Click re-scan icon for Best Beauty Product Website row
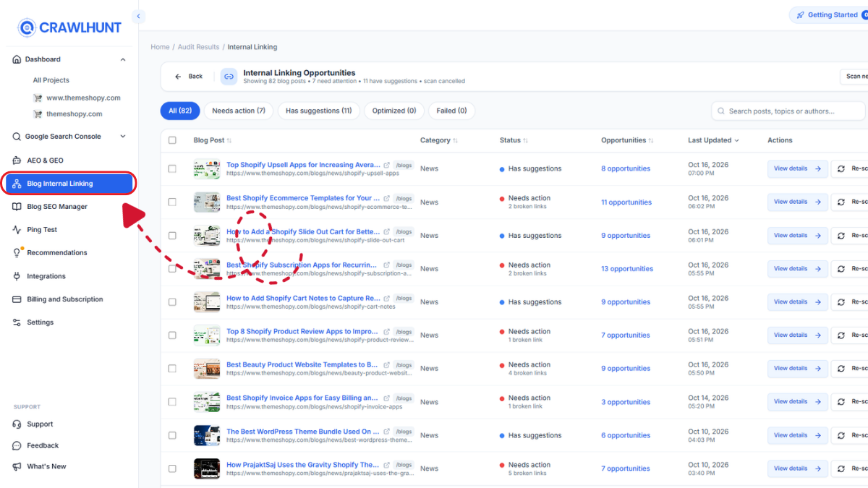The image size is (868, 488). click(841, 369)
